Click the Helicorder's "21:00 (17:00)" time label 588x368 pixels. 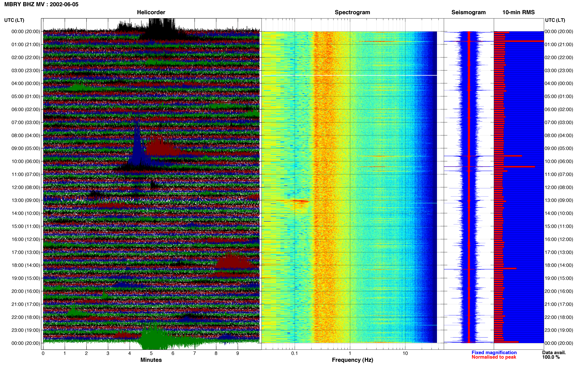[x=26, y=304]
